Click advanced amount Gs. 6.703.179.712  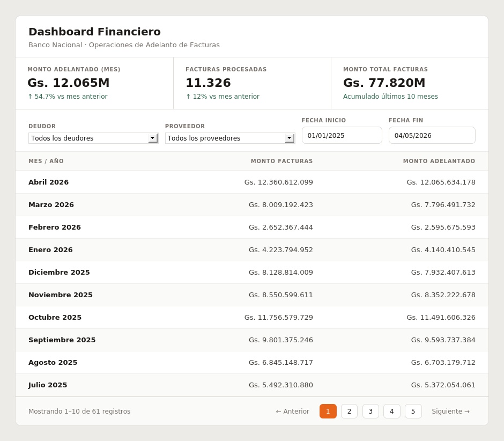click(x=443, y=362)
